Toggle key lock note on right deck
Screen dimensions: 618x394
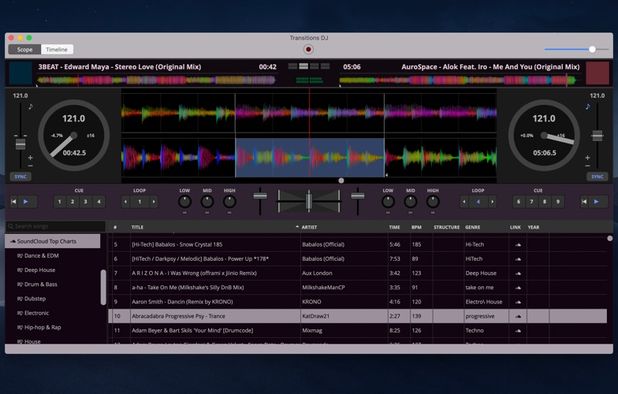click(x=588, y=106)
